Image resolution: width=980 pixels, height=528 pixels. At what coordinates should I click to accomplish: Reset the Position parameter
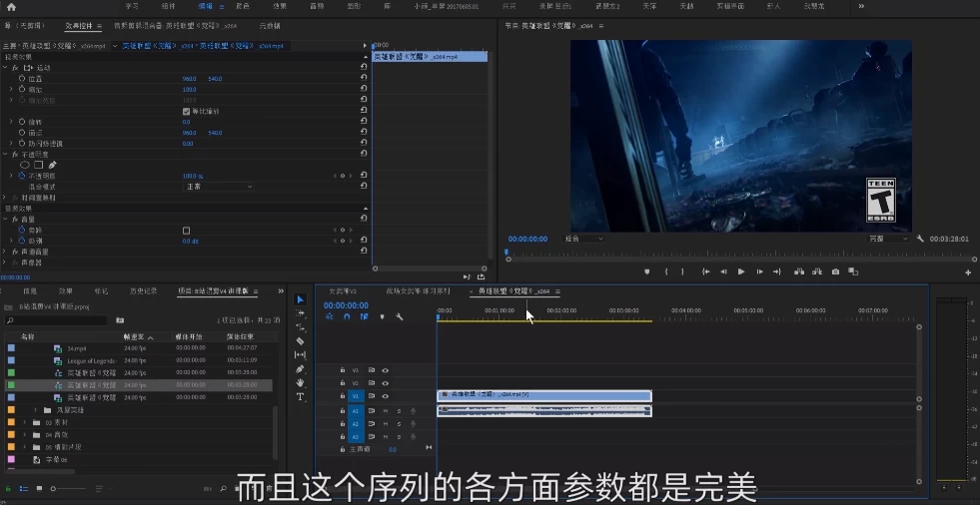[363, 78]
